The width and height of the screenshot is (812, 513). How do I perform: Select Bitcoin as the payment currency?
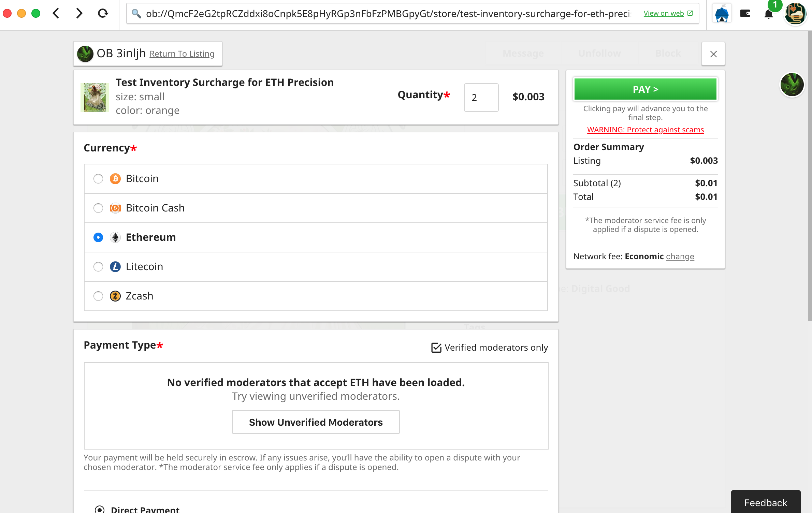(x=98, y=179)
